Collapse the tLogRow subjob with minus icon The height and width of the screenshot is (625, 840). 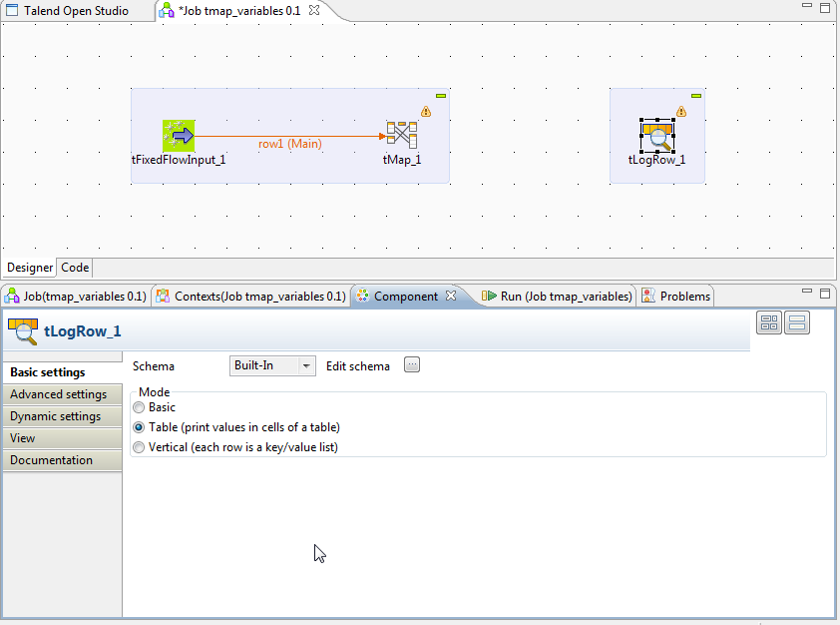click(696, 96)
